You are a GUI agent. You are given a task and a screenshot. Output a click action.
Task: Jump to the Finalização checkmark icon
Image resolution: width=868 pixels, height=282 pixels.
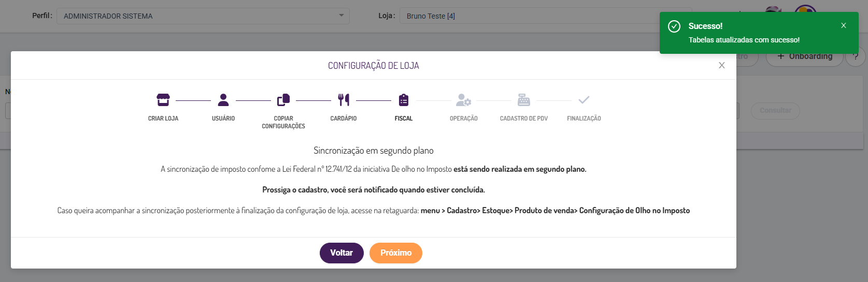pyautogui.click(x=584, y=99)
